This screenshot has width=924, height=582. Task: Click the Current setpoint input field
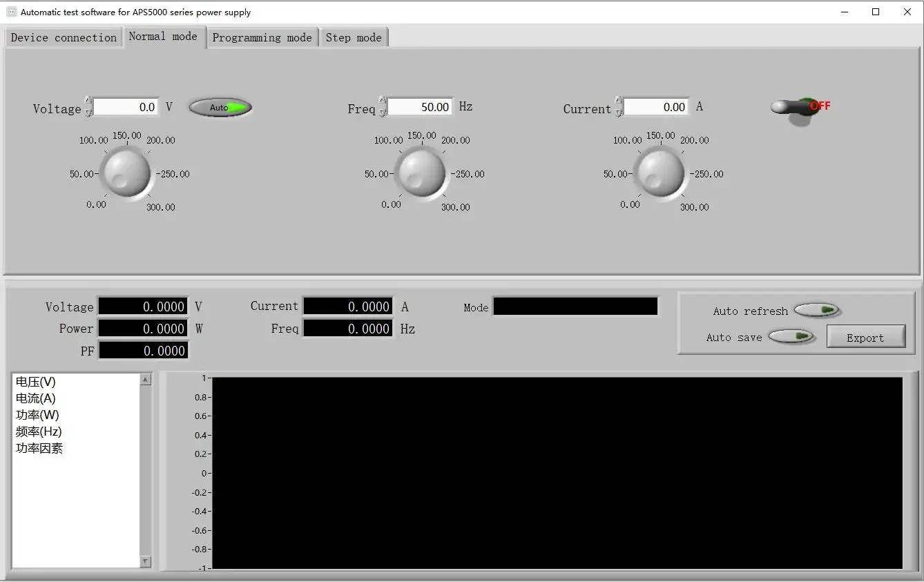(656, 107)
